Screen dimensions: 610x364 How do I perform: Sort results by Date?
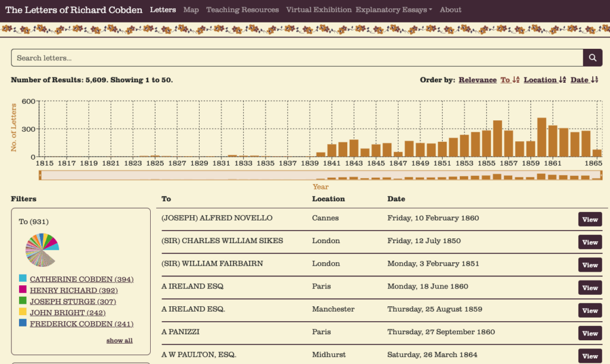tap(584, 80)
